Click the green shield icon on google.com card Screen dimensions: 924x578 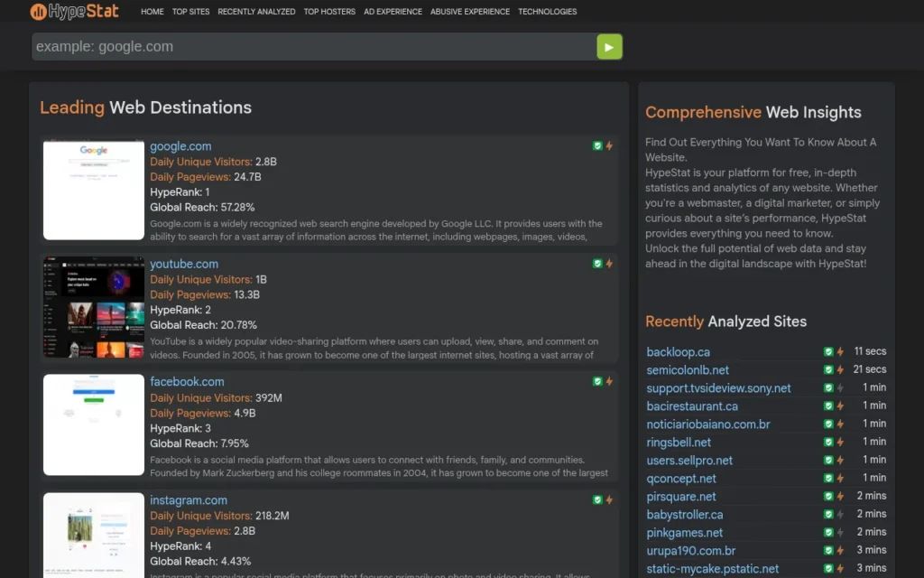point(597,145)
